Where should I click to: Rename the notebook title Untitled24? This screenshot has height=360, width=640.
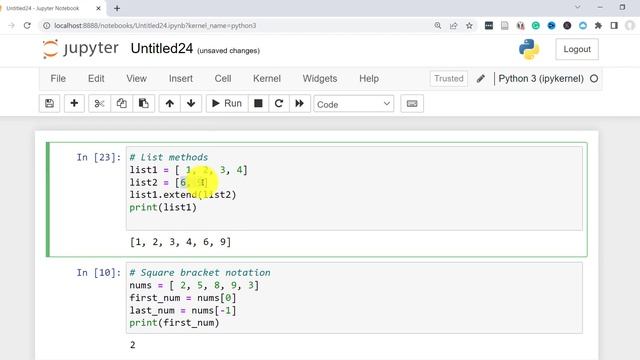(162, 49)
